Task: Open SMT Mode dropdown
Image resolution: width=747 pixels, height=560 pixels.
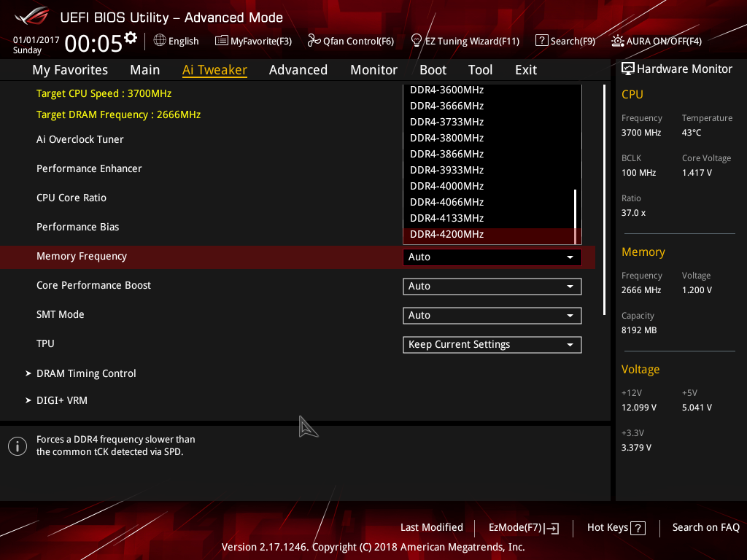Action: [492, 315]
